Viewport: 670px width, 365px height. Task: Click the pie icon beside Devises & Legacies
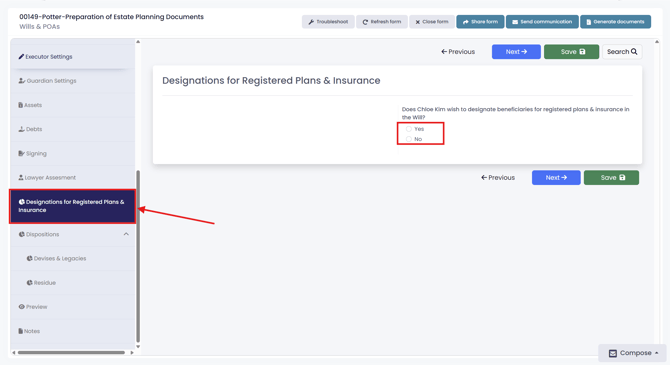29,259
